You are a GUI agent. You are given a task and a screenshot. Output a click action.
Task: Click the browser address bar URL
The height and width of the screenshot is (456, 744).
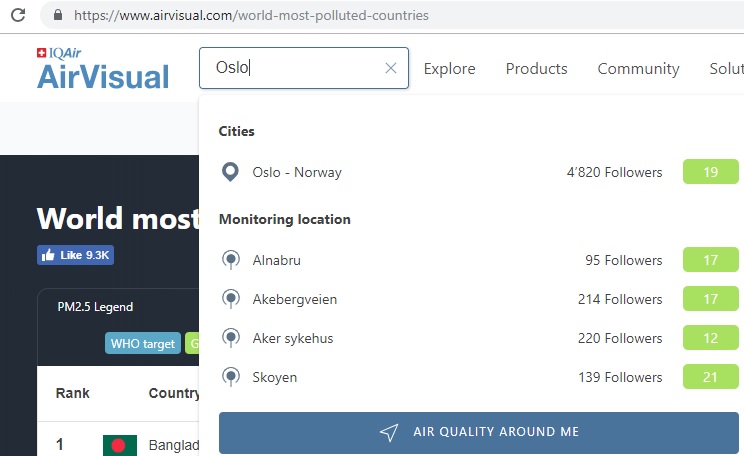251,16
